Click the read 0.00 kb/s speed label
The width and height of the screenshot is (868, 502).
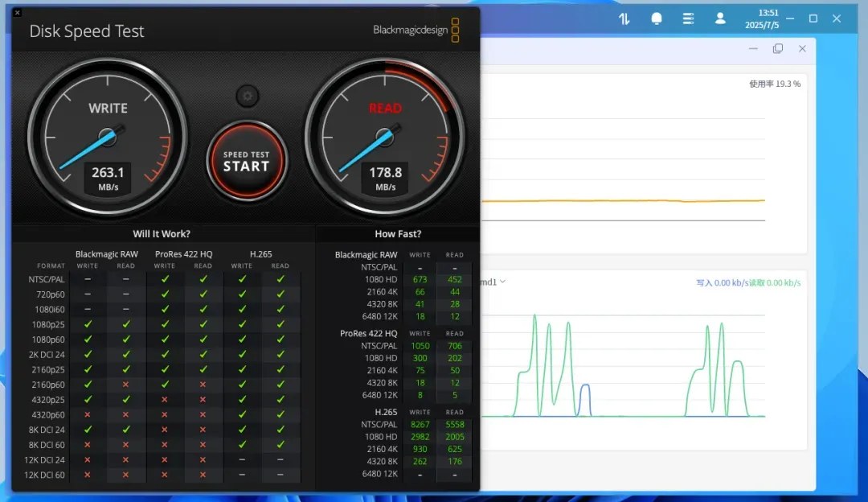[x=775, y=282]
